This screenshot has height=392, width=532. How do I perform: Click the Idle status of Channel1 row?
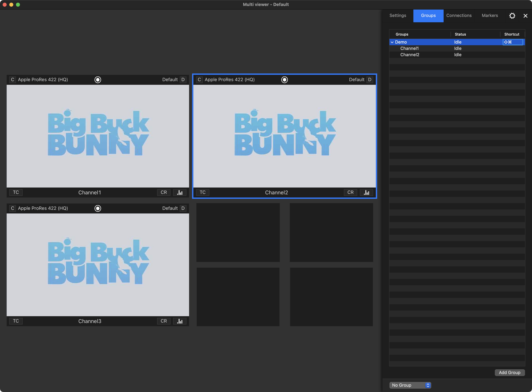[x=458, y=48]
